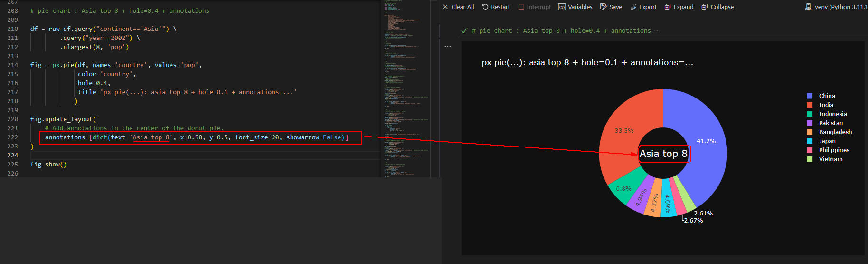Click the green cell success checkmark
868x264 pixels.
464,31
